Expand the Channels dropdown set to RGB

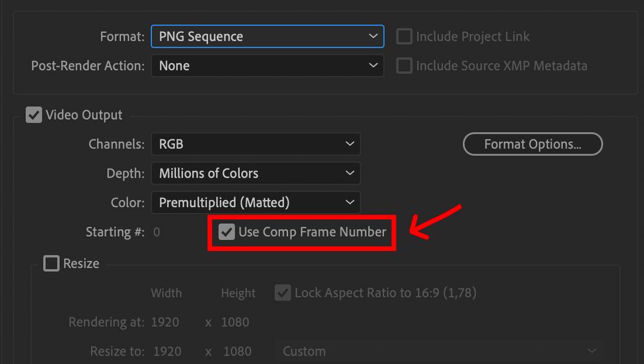(255, 144)
